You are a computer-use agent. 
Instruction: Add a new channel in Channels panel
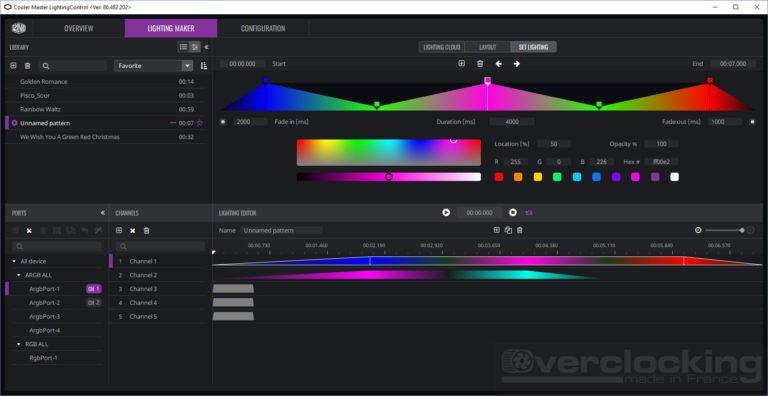coord(119,230)
